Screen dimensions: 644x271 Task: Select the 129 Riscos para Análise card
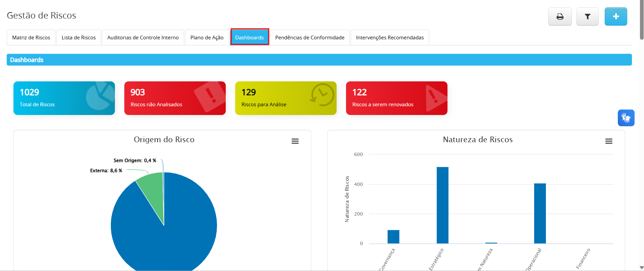pyautogui.click(x=286, y=98)
